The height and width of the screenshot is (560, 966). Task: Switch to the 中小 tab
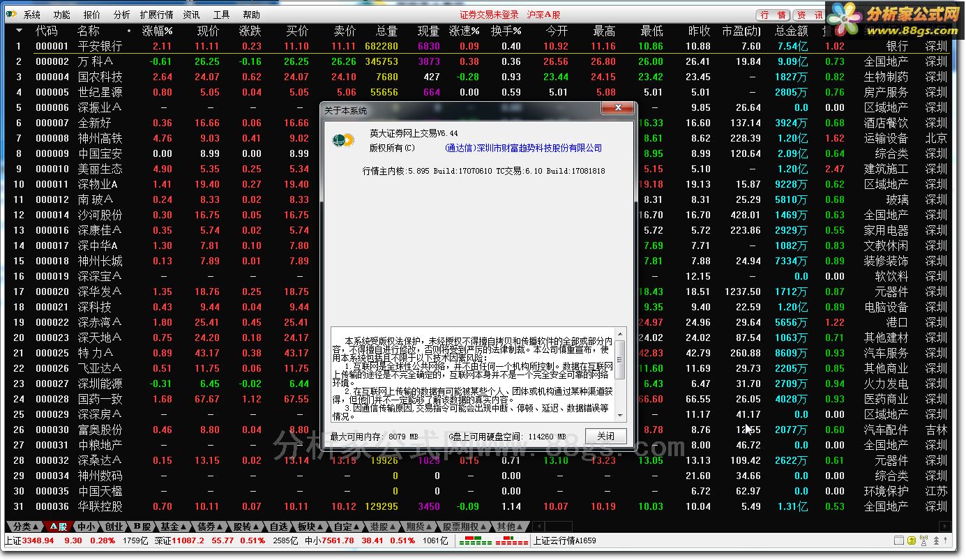coord(86,527)
